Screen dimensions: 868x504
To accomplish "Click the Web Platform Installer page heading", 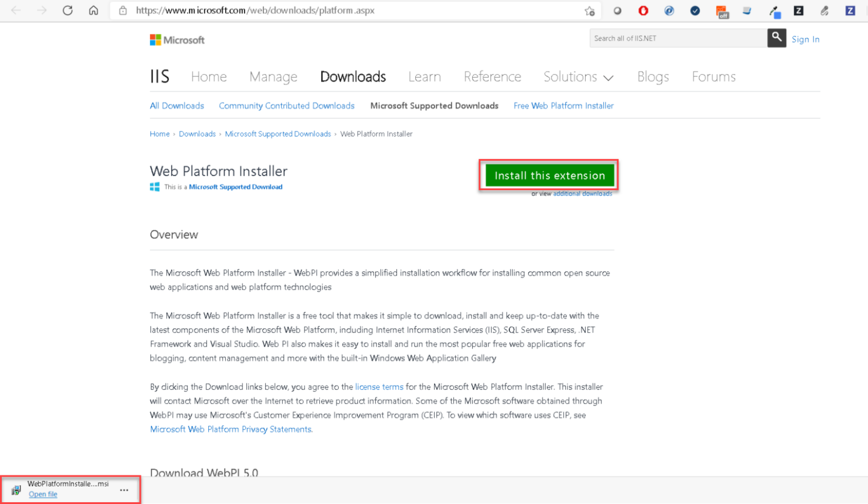I will point(219,171).
